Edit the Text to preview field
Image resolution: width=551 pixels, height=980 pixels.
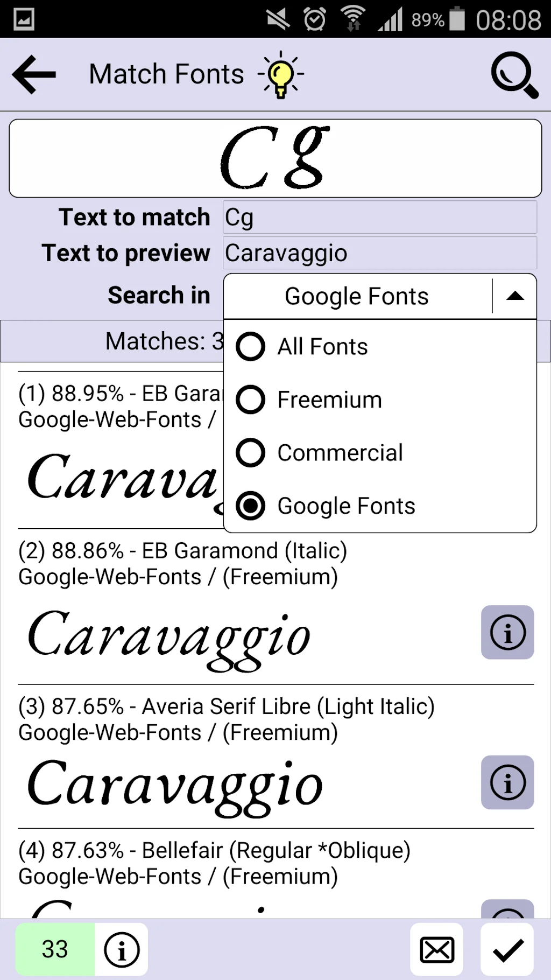coord(378,253)
